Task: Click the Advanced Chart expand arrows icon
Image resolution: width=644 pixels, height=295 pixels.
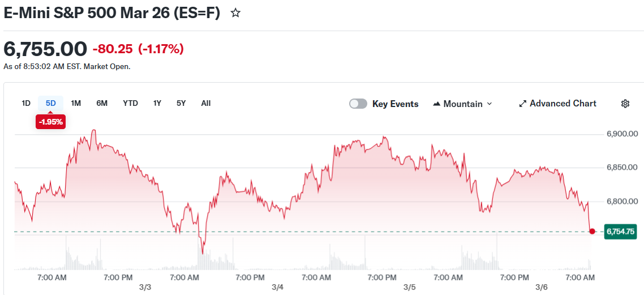Action: click(523, 104)
